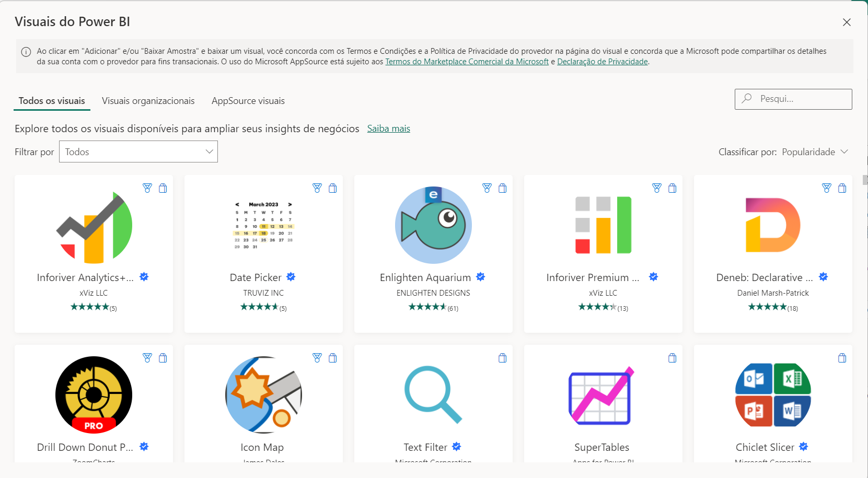The image size is (868, 478).
Task: Click the Deneb: Declarative title text
Action: 765,277
